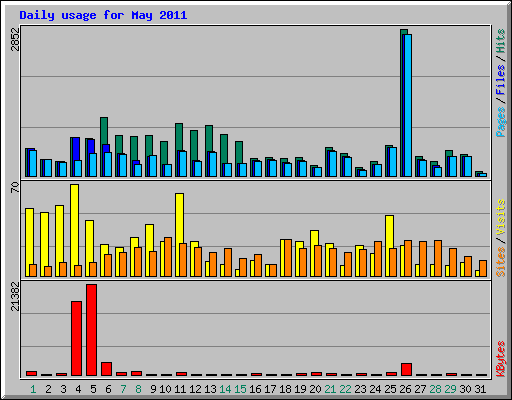The width and height of the screenshot is (512, 400).
Task: Click day label 29 on the axis
Action: tap(450, 389)
